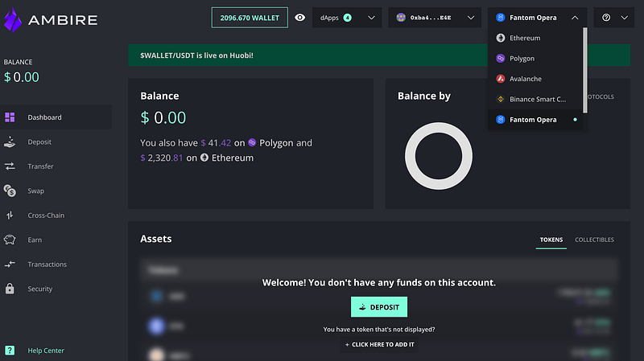
Task: Click the Binance Smart Chain icon
Action: (x=500, y=99)
